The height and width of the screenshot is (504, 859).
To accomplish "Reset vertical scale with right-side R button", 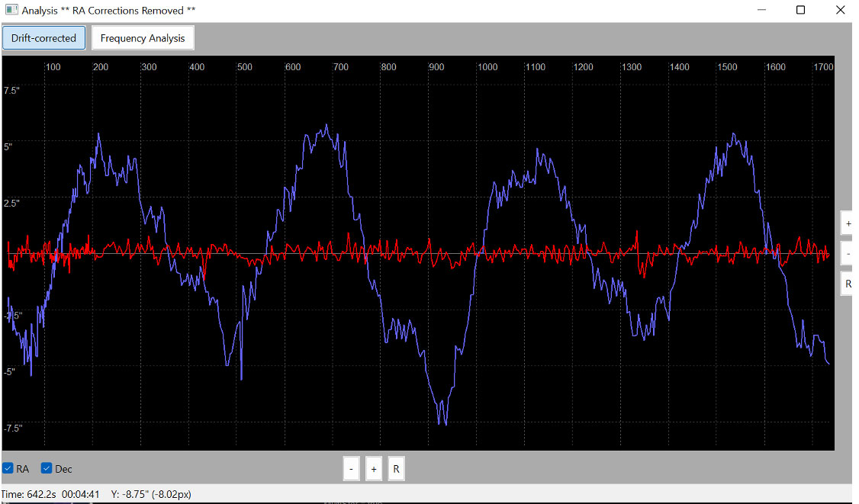I will point(848,284).
